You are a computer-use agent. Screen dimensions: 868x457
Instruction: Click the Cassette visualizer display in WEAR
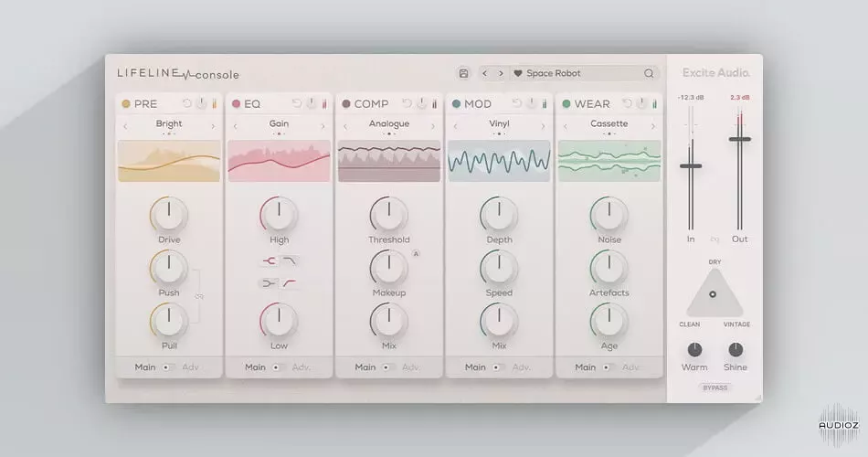[x=609, y=161]
